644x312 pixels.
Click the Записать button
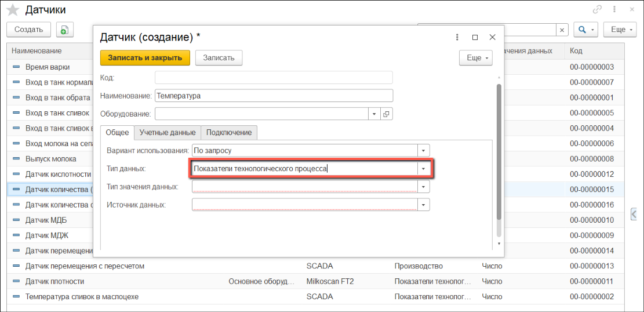tap(219, 58)
